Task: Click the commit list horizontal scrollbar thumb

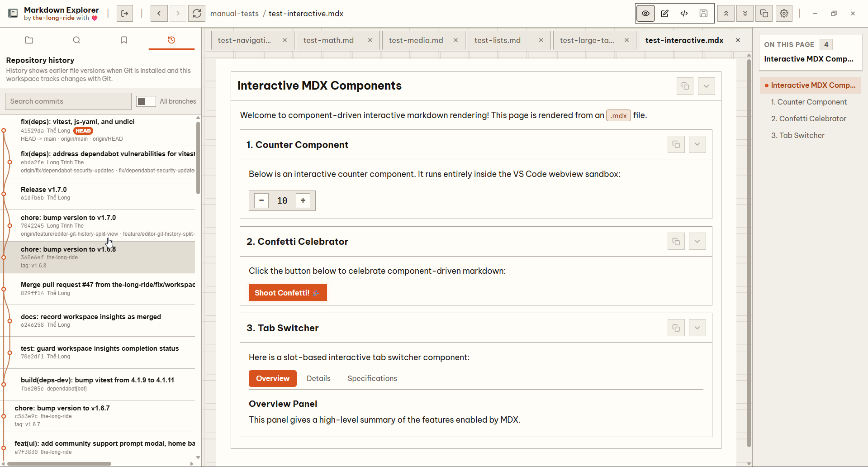Action: 59,464
